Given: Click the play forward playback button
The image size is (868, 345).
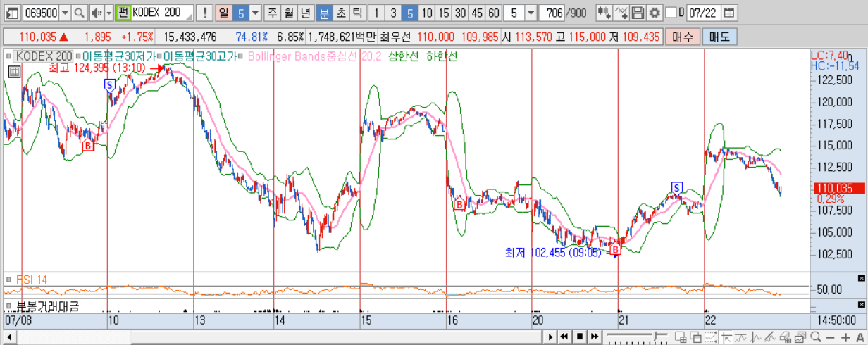Looking at the screenshot, I should [x=550, y=337].
